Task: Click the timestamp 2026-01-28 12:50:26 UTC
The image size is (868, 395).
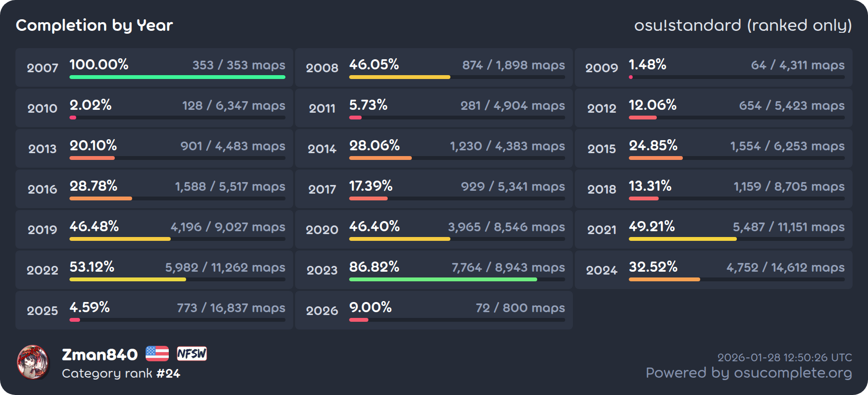Action: (785, 357)
